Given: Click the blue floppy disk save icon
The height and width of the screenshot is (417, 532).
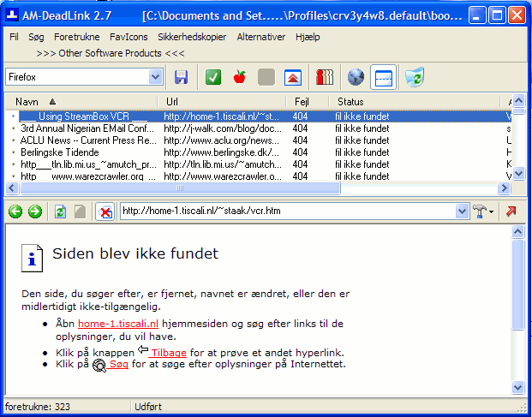Looking at the screenshot, I should click(181, 77).
